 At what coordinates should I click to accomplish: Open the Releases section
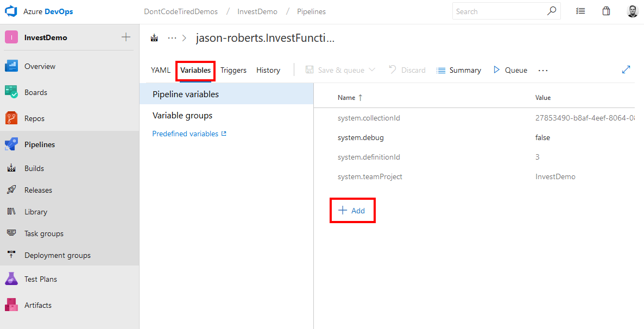tap(38, 189)
